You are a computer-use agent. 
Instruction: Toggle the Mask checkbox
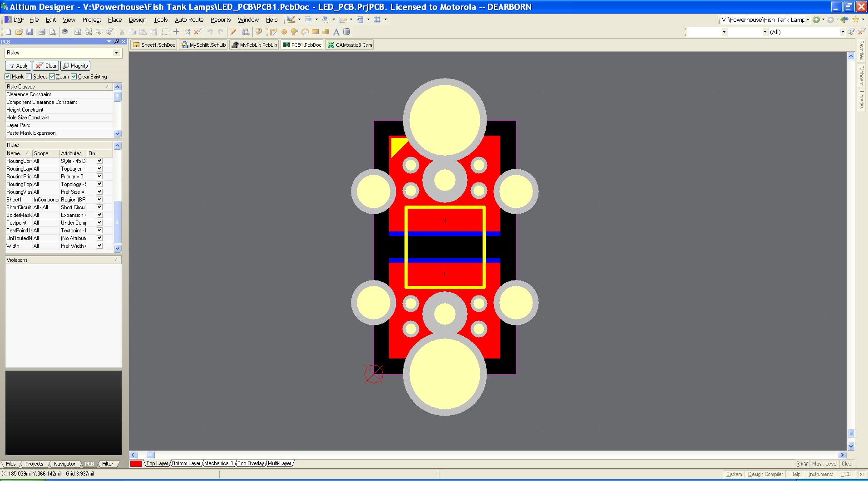pyautogui.click(x=8, y=77)
